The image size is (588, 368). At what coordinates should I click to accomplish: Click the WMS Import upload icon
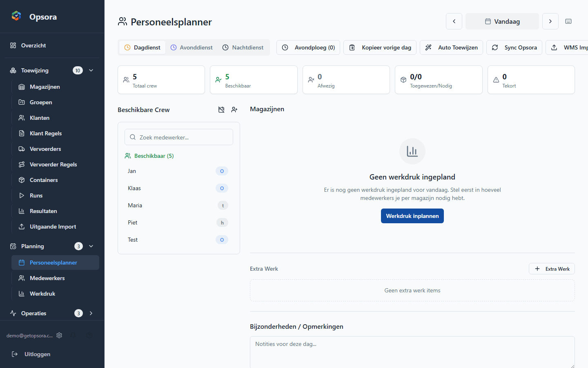pyautogui.click(x=554, y=47)
